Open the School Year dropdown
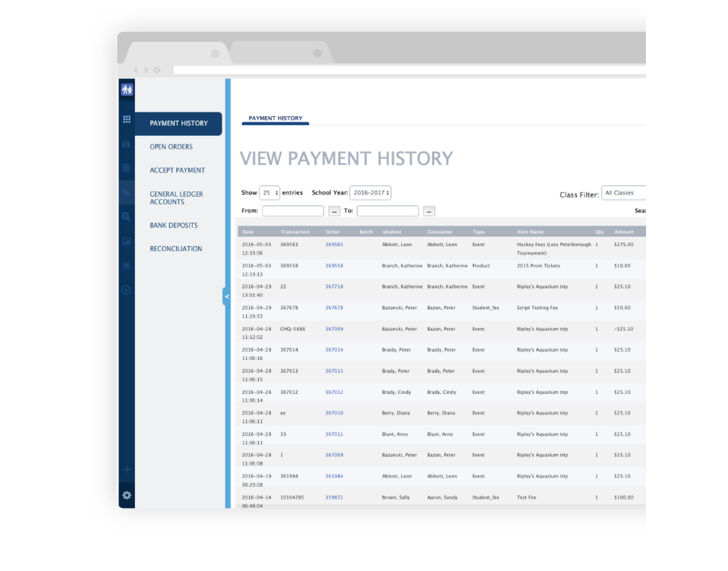Viewport: 728px width, 571px height. pyautogui.click(x=370, y=193)
